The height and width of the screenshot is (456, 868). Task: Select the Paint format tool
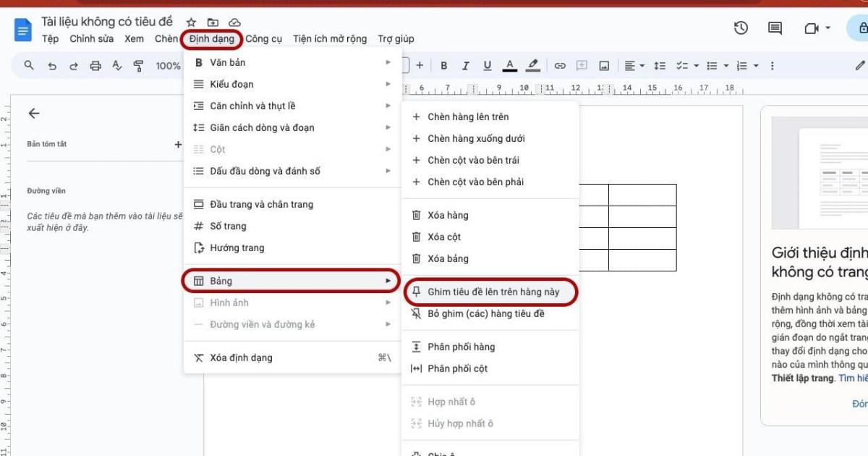pyautogui.click(x=139, y=65)
